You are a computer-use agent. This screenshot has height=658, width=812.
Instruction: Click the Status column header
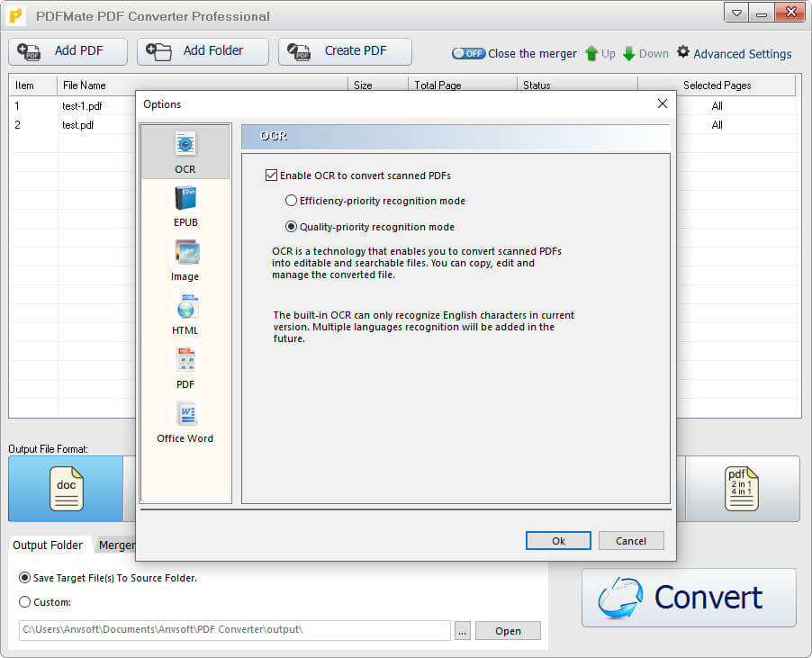577,85
